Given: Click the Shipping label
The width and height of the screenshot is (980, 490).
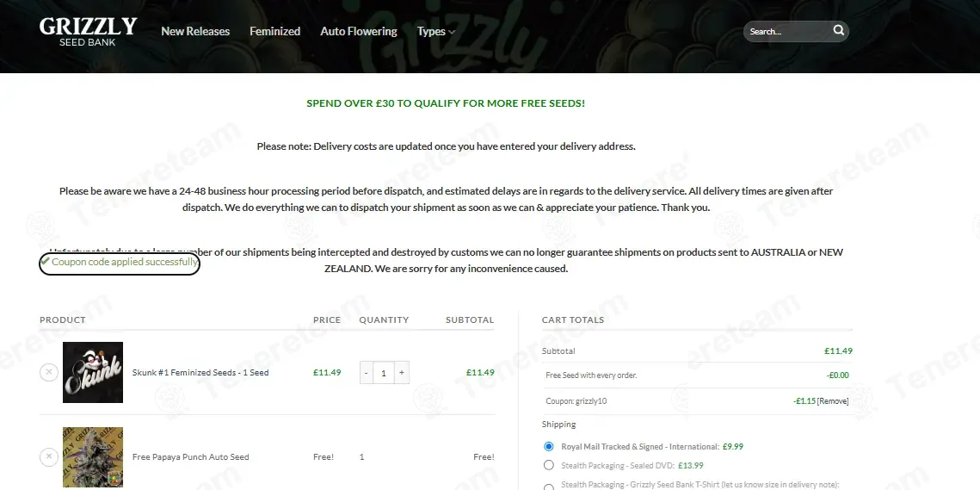Looking at the screenshot, I should [x=558, y=425].
